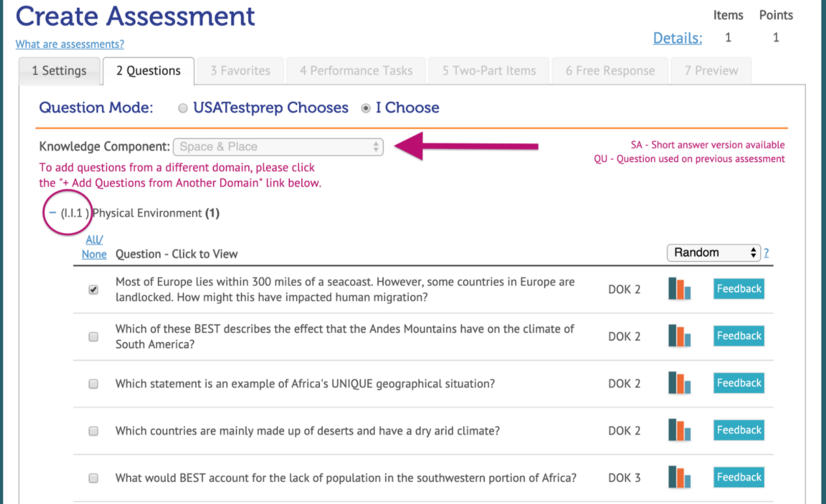
Task: Uncheck the Europe seacoast question checkbox
Action: [93, 290]
